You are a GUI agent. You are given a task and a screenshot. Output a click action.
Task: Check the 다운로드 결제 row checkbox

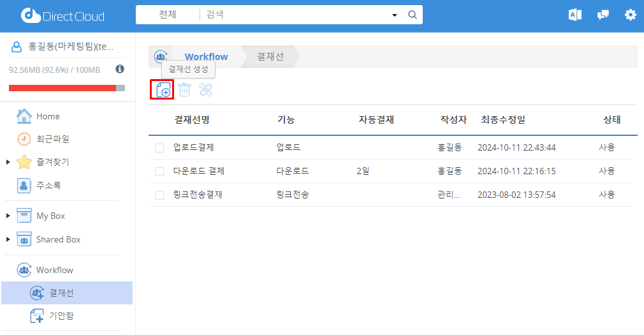click(159, 172)
